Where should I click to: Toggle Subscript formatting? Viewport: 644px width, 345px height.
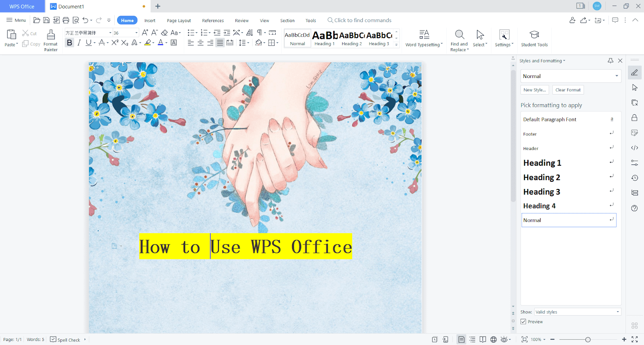pyautogui.click(x=125, y=43)
